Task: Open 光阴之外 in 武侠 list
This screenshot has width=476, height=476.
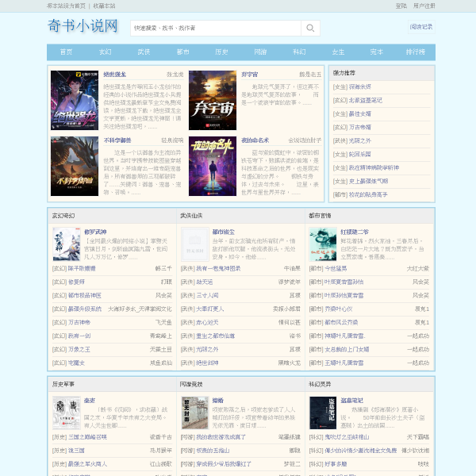Action: pos(207,349)
